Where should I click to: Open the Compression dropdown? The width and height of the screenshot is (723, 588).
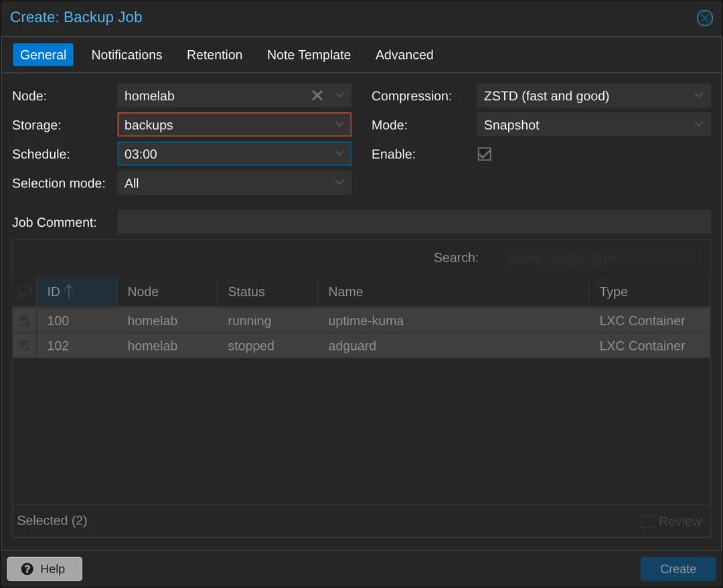pos(593,96)
